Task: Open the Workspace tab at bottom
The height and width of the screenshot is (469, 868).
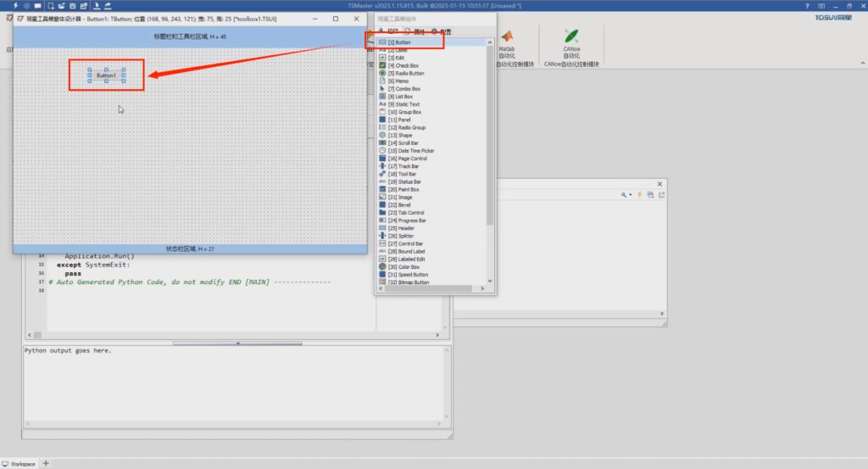Action: (19, 463)
